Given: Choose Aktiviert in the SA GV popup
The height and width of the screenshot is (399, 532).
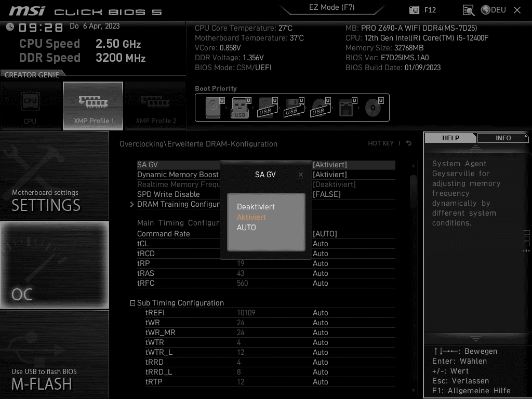Looking at the screenshot, I should pyautogui.click(x=251, y=217).
